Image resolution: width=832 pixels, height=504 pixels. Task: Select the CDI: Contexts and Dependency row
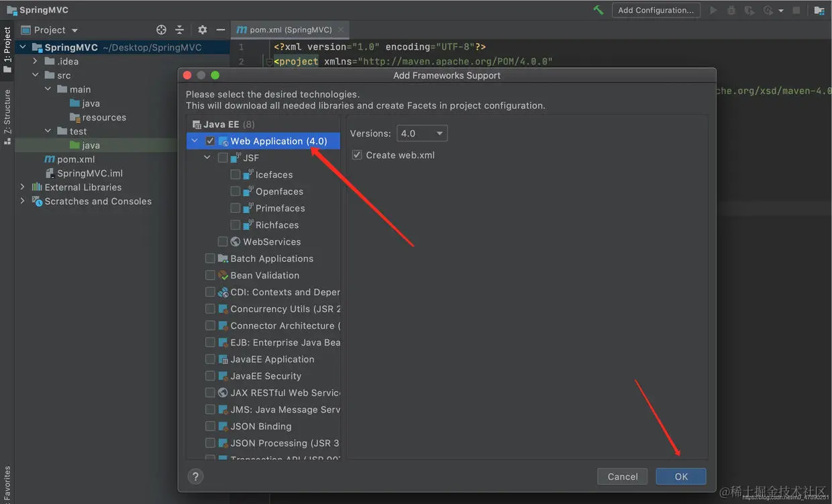click(x=263, y=292)
